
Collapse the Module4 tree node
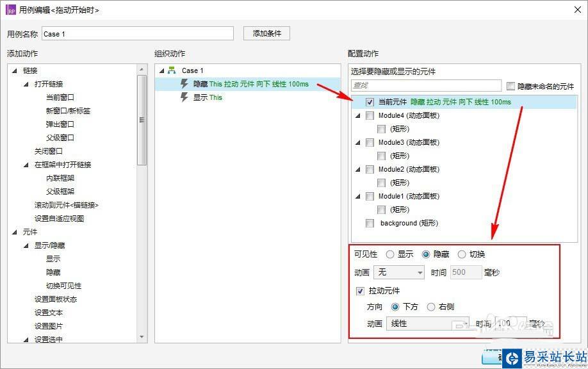tap(358, 115)
